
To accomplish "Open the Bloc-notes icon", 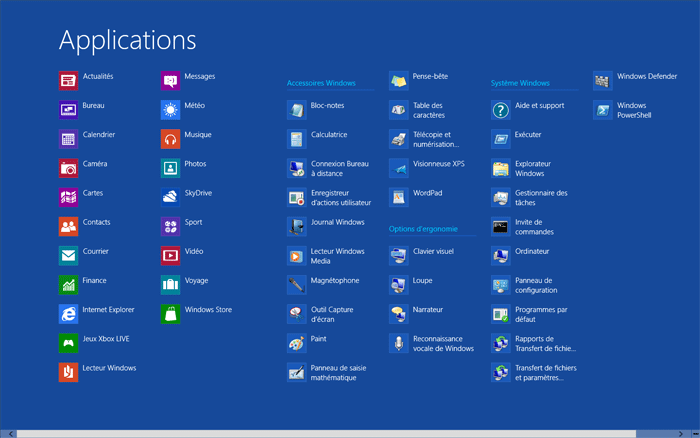I will tap(296, 110).
